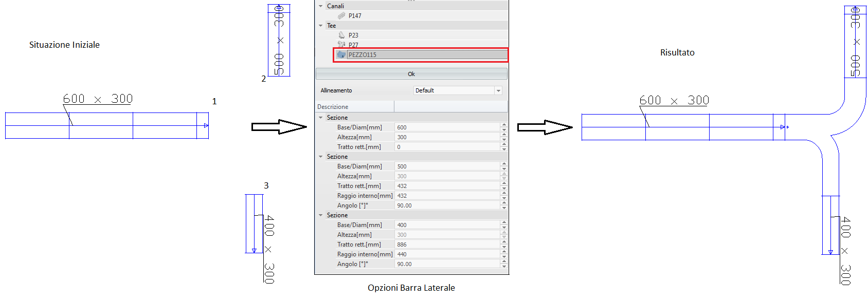Screen dimensions: 868x300
Task: Click the P147 label under Canali
Action: (x=355, y=16)
